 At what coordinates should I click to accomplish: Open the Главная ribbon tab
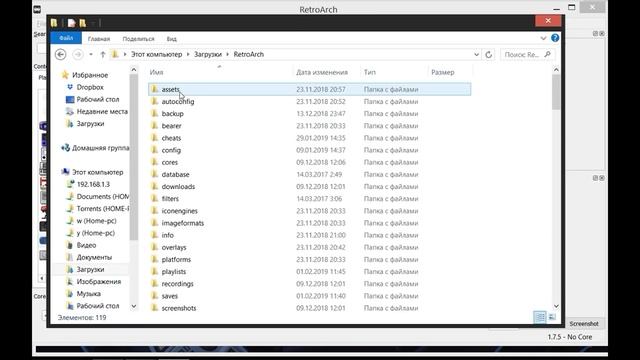99,39
